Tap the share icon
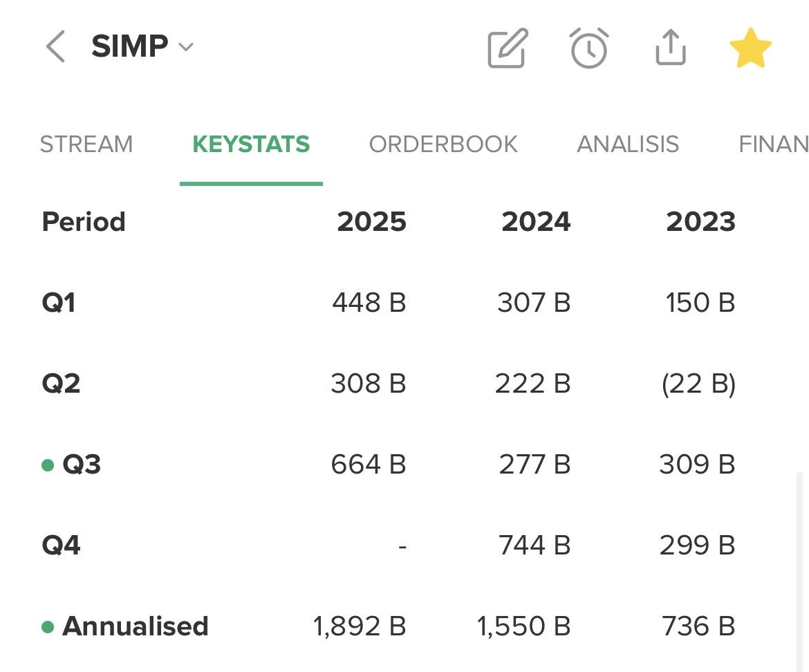 (x=670, y=48)
